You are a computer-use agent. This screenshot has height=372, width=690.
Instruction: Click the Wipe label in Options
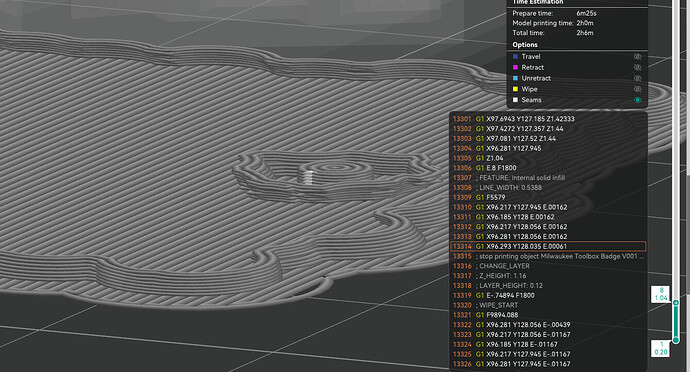click(x=529, y=89)
